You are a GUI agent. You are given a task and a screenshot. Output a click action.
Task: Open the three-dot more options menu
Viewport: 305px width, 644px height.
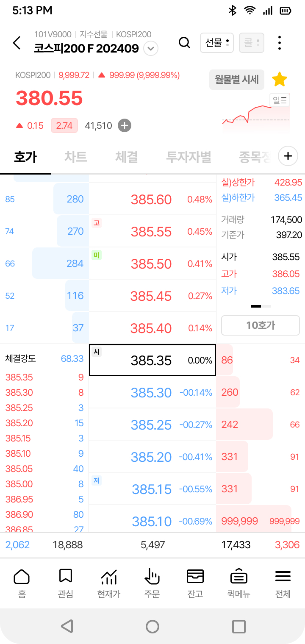(279, 43)
